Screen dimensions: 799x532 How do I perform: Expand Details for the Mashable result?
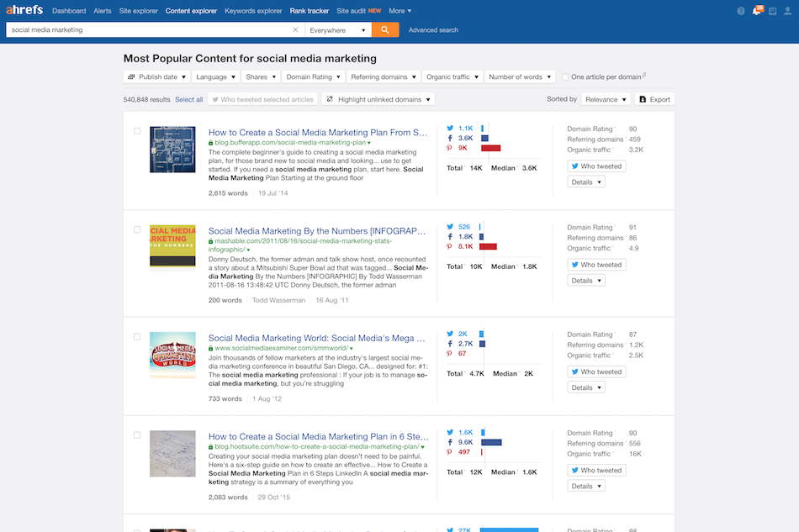click(585, 281)
